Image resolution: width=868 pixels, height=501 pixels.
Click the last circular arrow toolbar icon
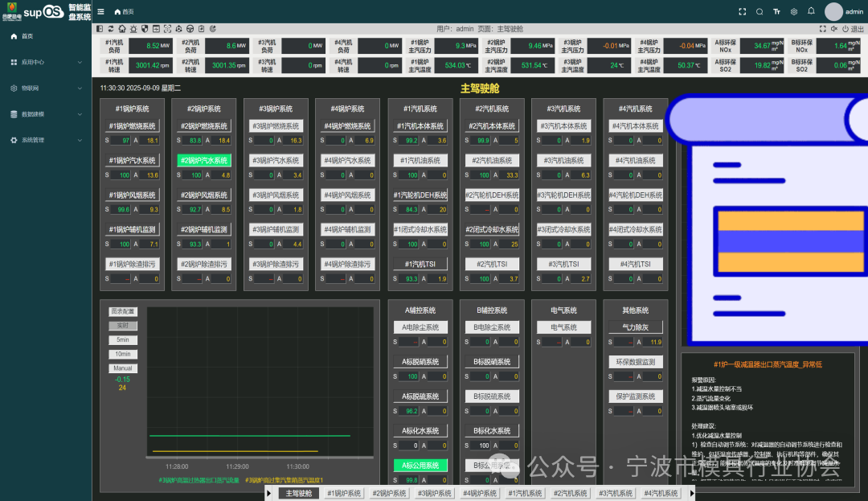point(212,29)
